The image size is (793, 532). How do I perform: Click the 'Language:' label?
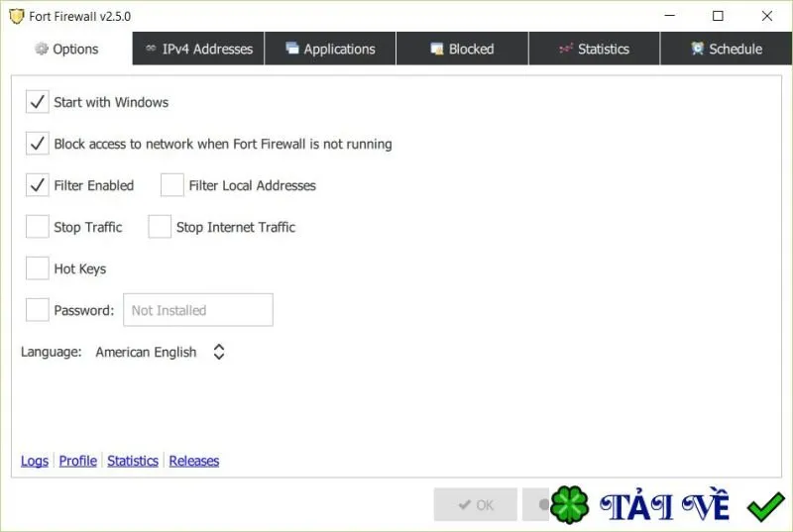52,352
